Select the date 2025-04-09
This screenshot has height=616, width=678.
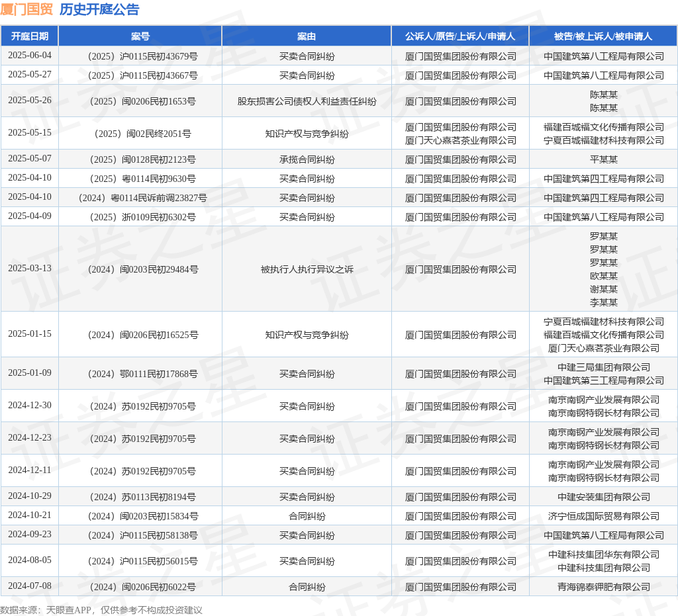(x=29, y=216)
